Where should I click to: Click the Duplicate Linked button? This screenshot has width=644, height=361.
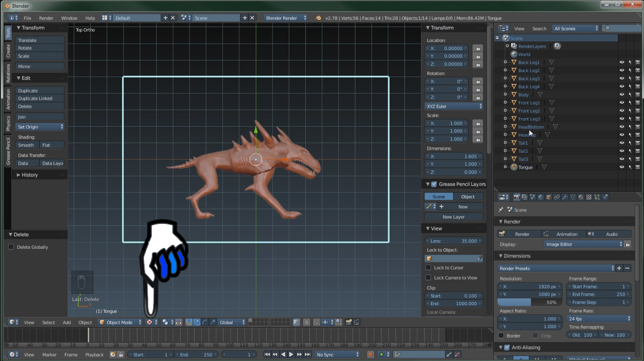click(40, 98)
